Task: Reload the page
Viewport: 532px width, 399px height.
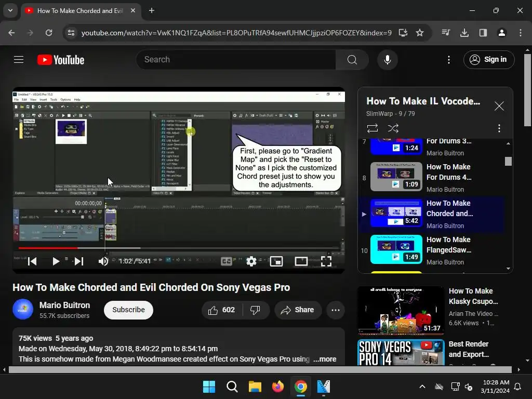Action: 49,33
